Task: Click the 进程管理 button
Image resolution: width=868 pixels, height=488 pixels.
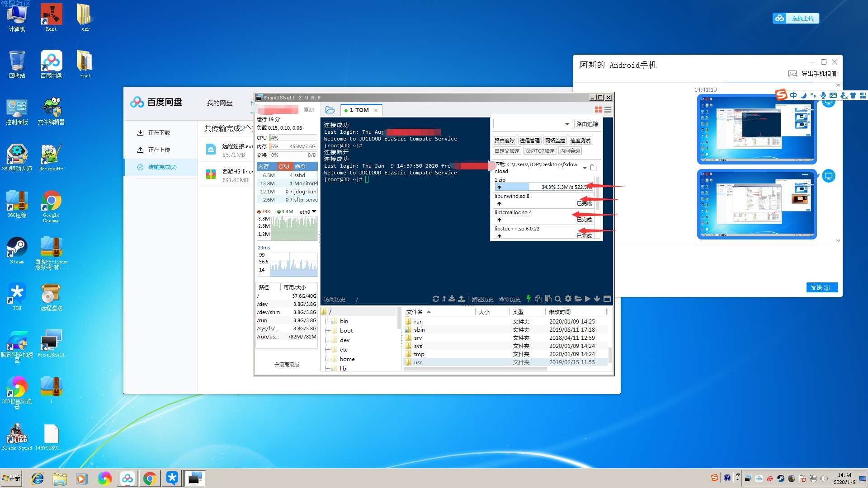Action: (x=529, y=141)
